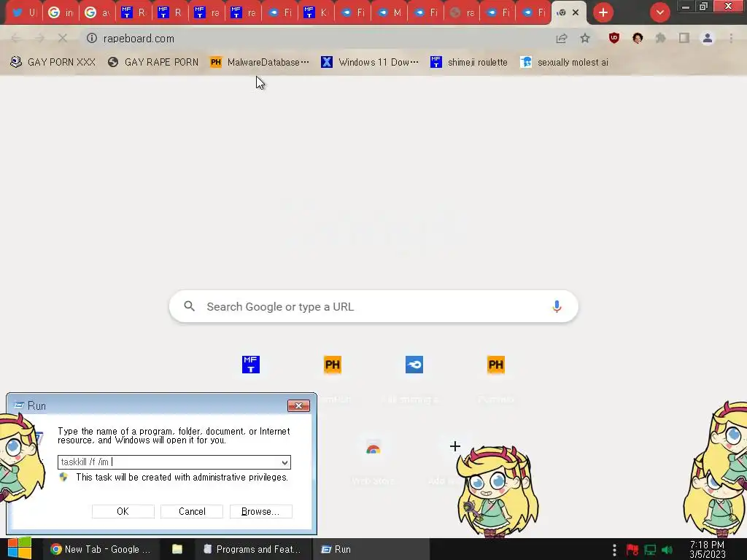Open the Chrome profile menu
This screenshot has width=747, height=560.
708,38
